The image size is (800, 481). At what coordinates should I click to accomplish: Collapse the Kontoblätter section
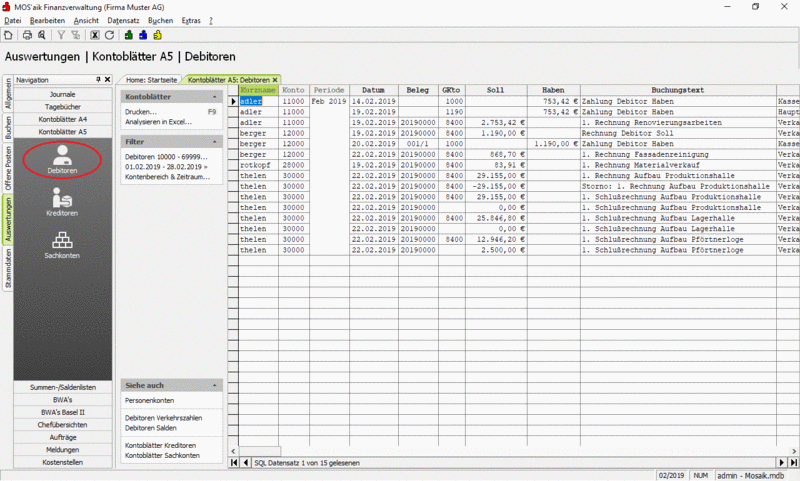tap(214, 97)
